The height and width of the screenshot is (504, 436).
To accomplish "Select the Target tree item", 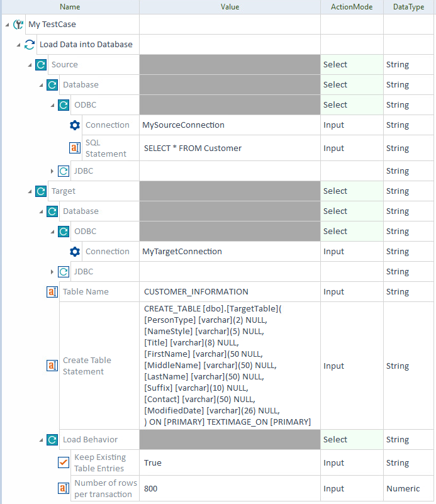I will click(63, 191).
